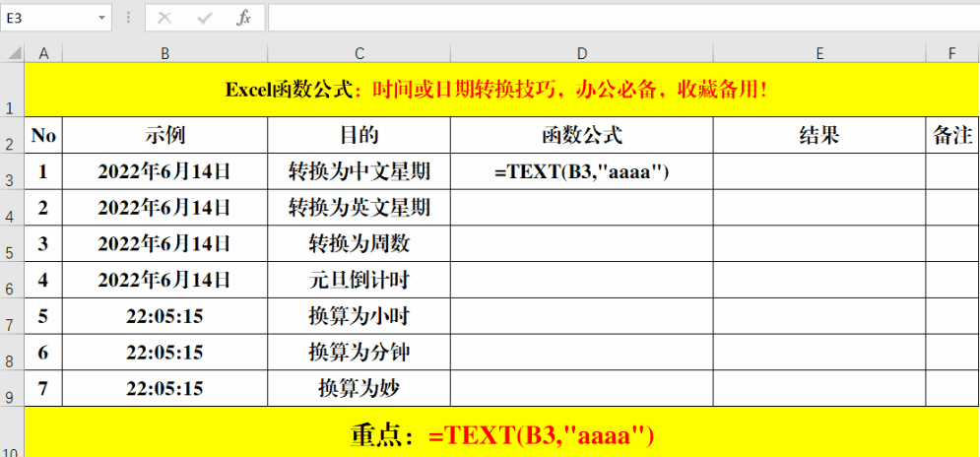Select the '元旦倒计时' cell

[359, 280]
